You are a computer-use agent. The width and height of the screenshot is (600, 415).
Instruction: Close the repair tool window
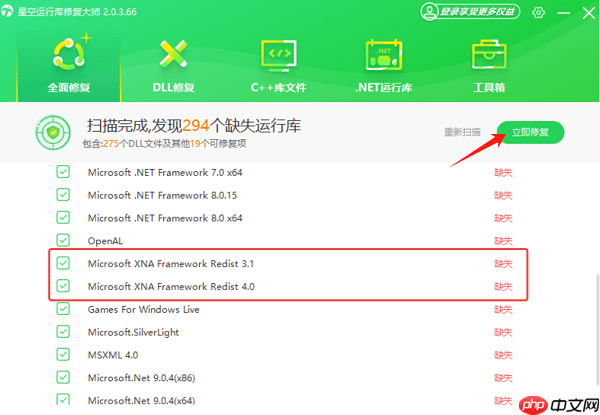[589, 13]
